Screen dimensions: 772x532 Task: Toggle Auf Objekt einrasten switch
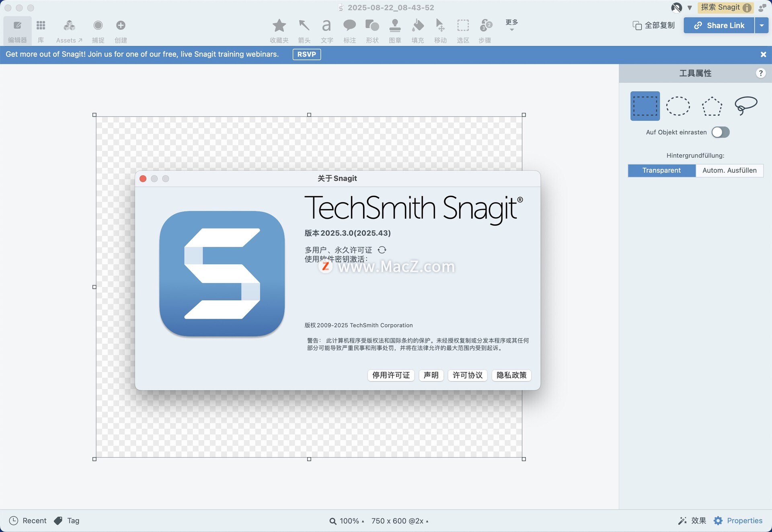[x=720, y=132]
